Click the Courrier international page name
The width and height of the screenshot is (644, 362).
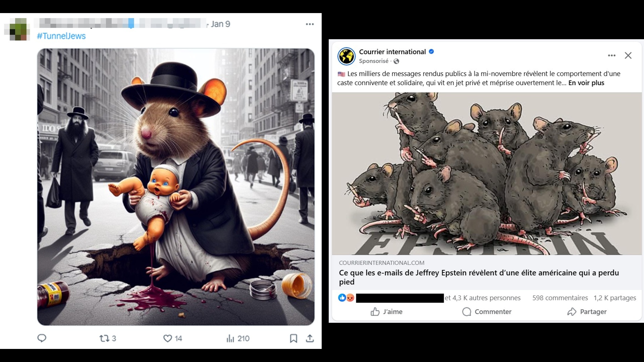click(392, 52)
